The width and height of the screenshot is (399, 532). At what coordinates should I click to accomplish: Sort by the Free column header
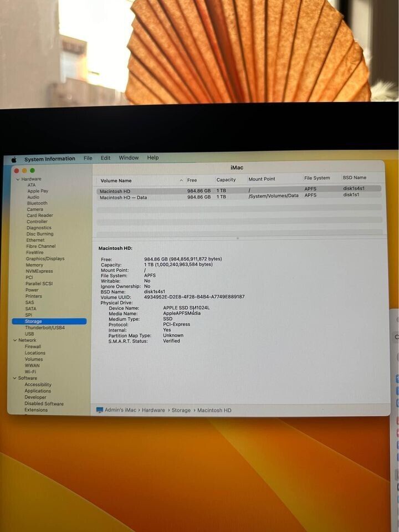(192, 180)
